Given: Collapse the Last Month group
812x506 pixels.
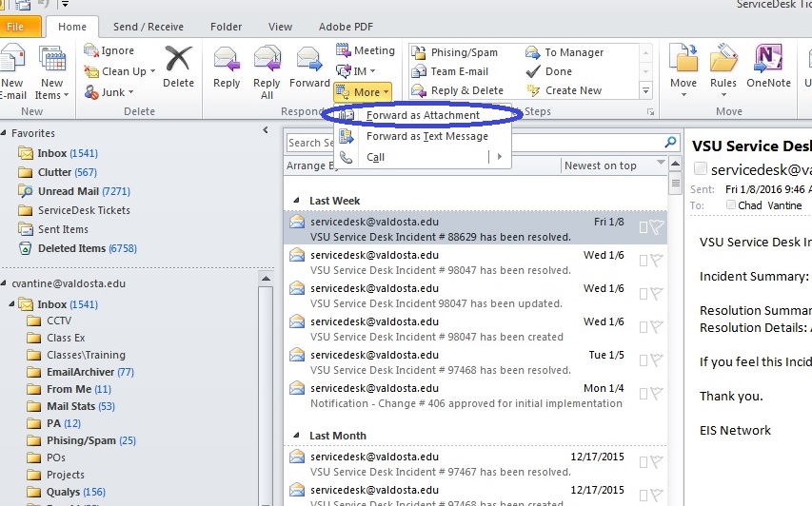Looking at the screenshot, I should 296,436.
